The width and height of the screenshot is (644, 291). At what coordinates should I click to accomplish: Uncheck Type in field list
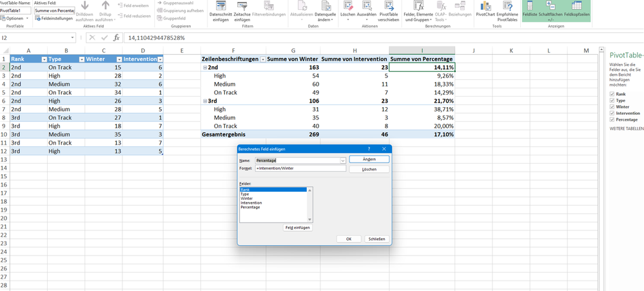pyautogui.click(x=612, y=100)
